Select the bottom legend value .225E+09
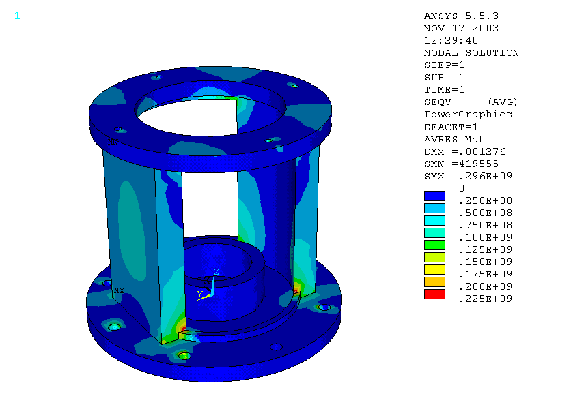Screen dimensions: 585x407 point(485,298)
